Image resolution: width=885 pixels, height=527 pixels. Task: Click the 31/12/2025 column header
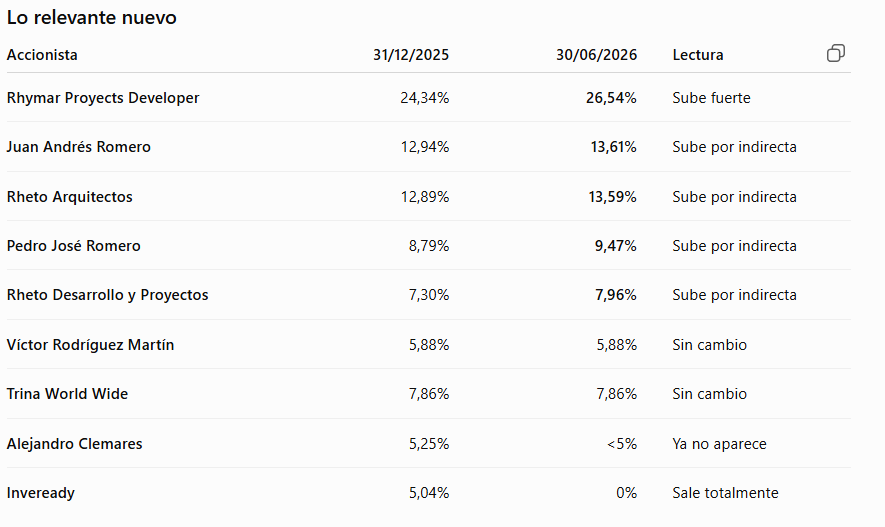[411, 55]
